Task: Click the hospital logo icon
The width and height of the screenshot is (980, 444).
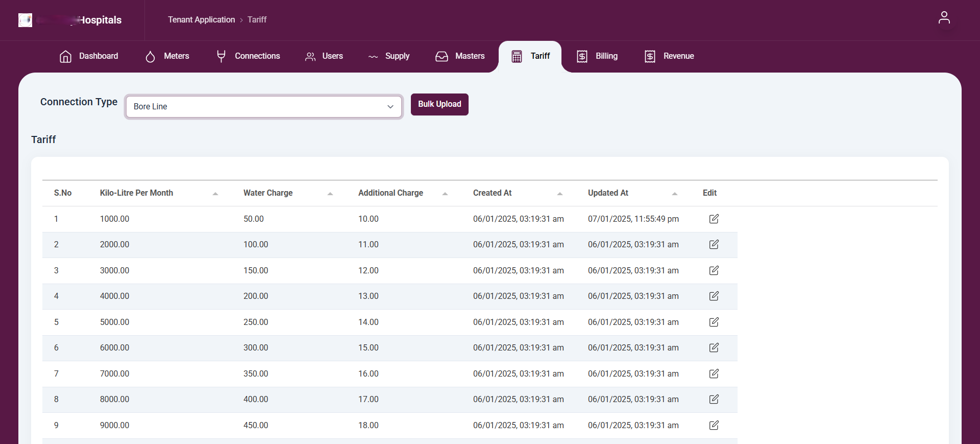Action: 25,20
